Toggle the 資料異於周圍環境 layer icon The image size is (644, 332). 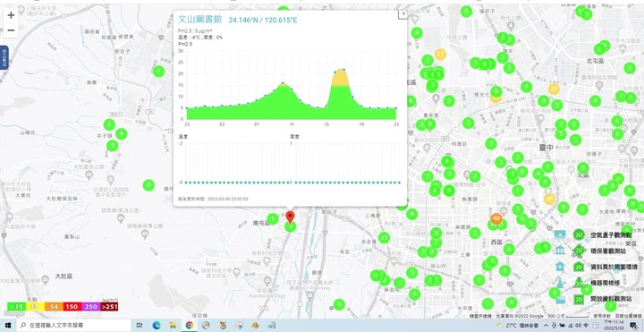[x=560, y=267]
